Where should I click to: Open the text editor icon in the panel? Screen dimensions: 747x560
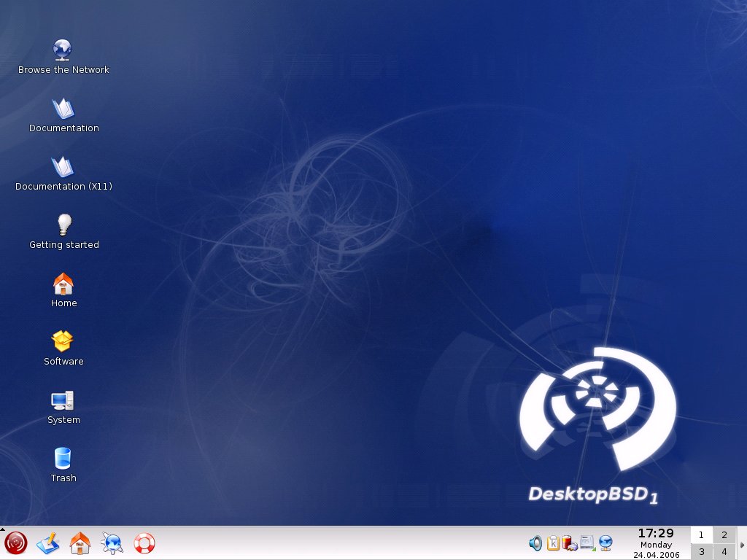coord(48,543)
